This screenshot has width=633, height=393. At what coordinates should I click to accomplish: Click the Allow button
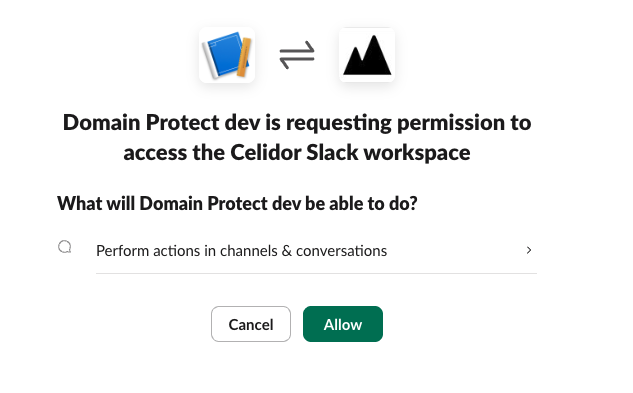pyautogui.click(x=343, y=324)
